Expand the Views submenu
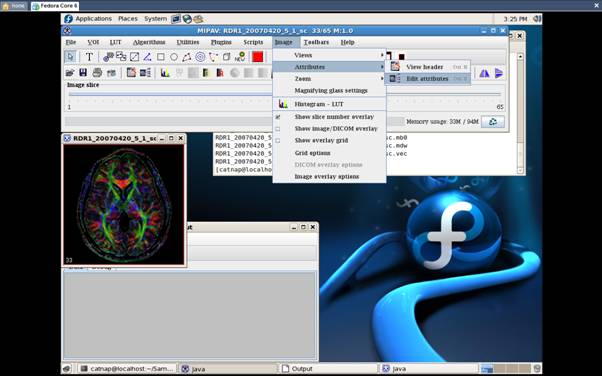The width and height of the screenshot is (602, 376). coord(329,55)
